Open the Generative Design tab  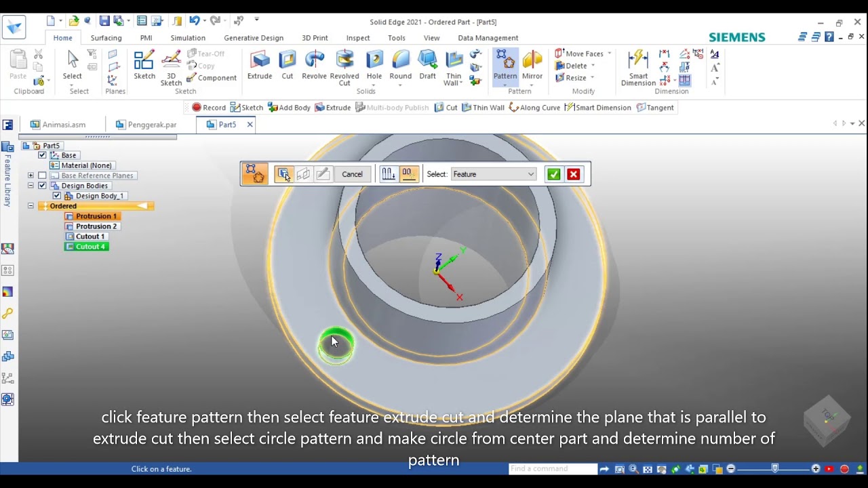click(x=254, y=38)
